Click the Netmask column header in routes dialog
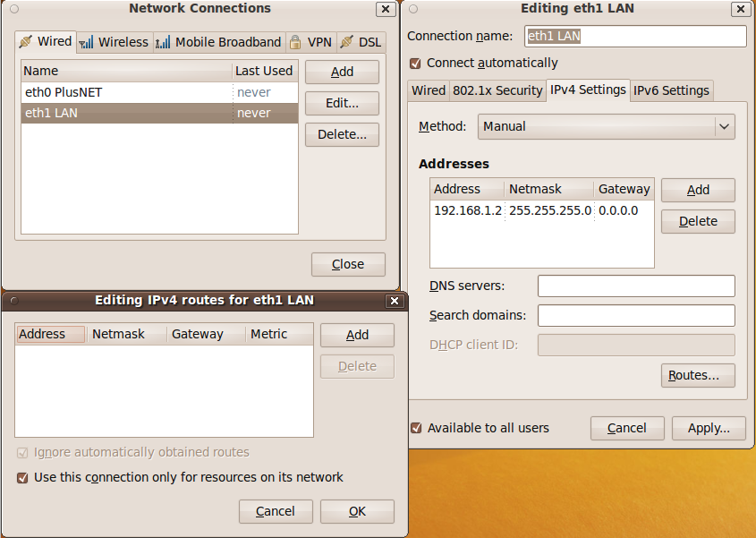 (126, 334)
